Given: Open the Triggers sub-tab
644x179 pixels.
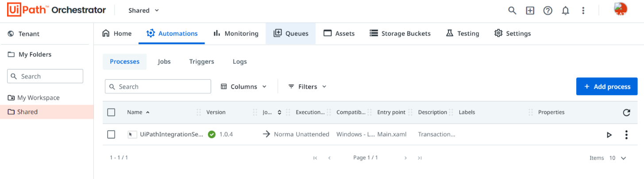Looking at the screenshot, I should pos(201,62).
